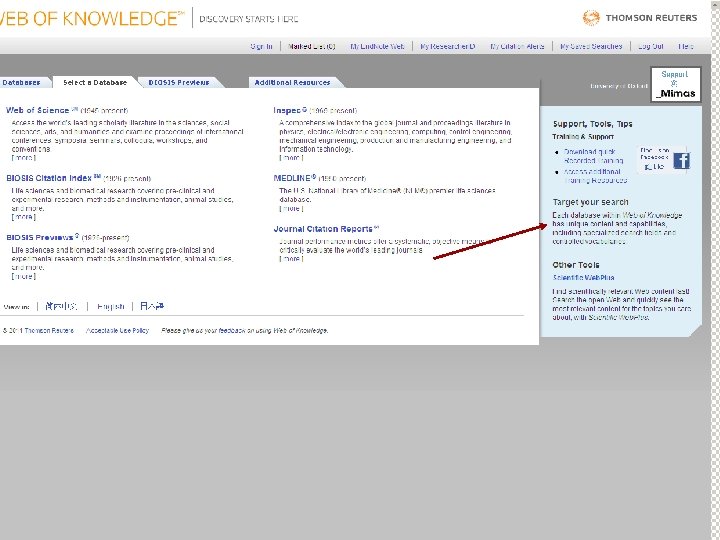Screen dimensions: 720x540
Task: Click the Sign In link
Action: 261,46
